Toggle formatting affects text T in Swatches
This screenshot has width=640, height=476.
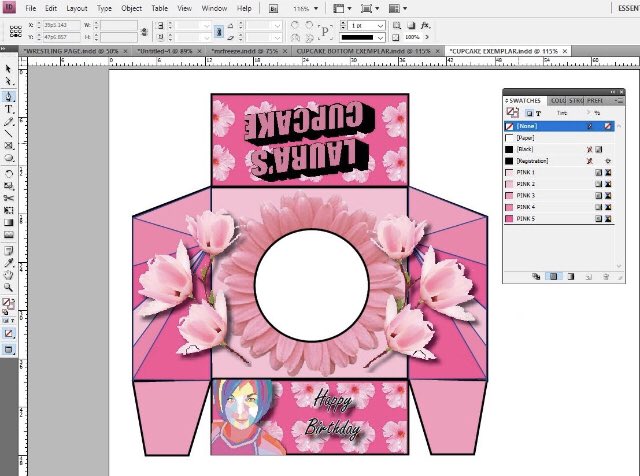(x=538, y=113)
